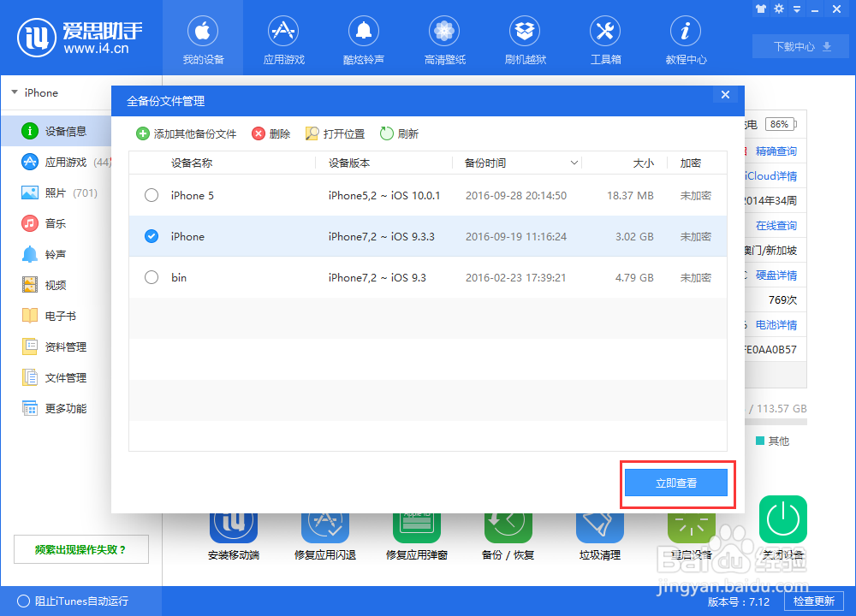
Task: Open title bar dropdown menu arrow
Action: pyautogui.click(x=797, y=9)
